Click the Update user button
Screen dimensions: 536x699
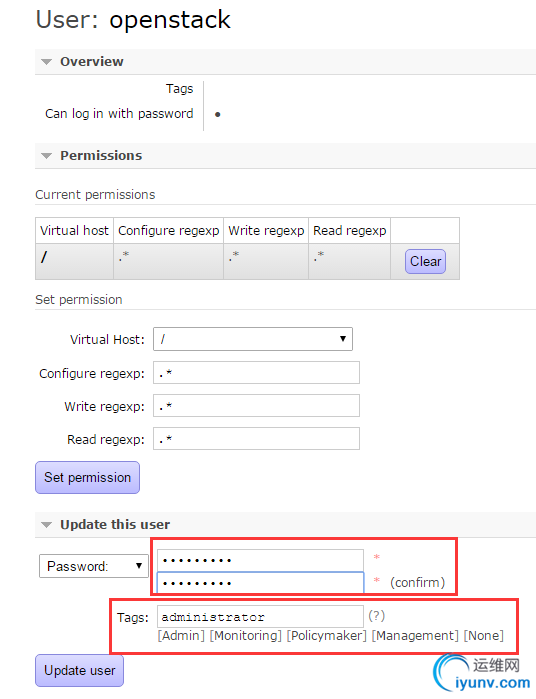tap(79, 670)
